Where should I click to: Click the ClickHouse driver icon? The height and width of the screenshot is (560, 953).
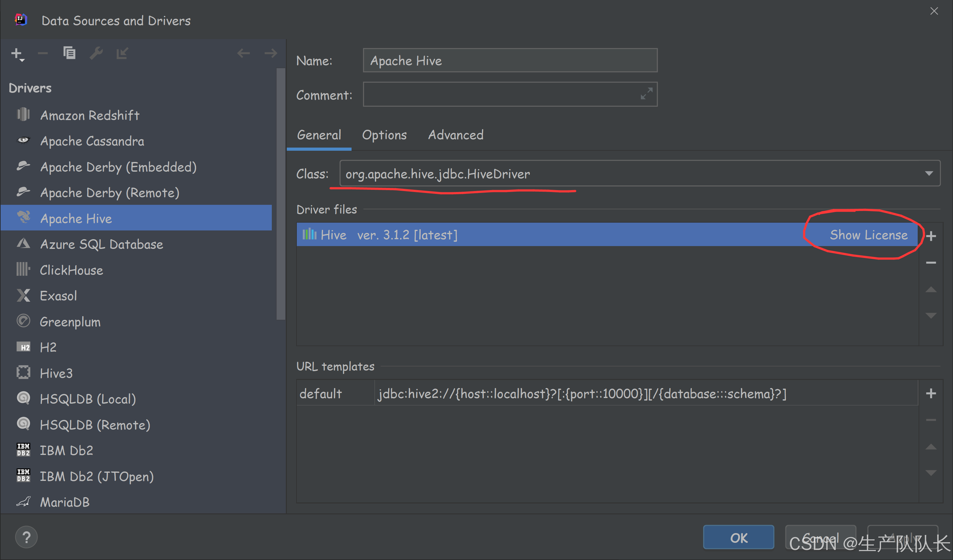click(x=23, y=269)
